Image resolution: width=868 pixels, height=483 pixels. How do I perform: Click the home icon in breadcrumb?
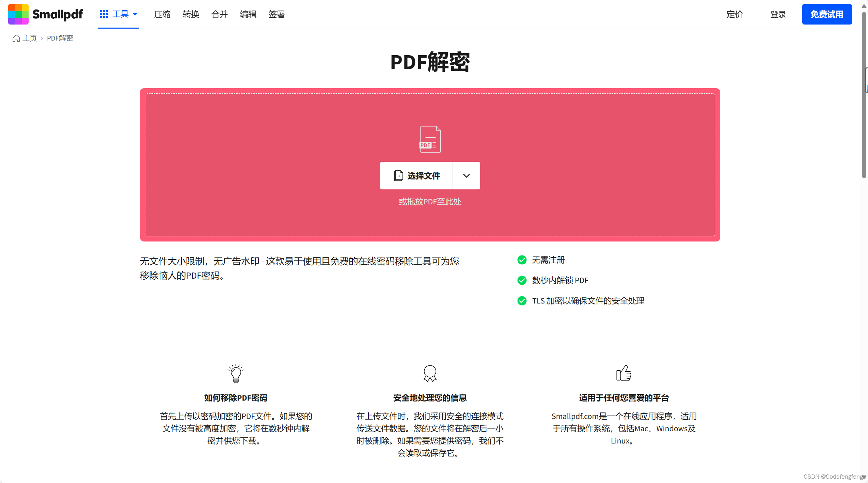[x=16, y=38]
